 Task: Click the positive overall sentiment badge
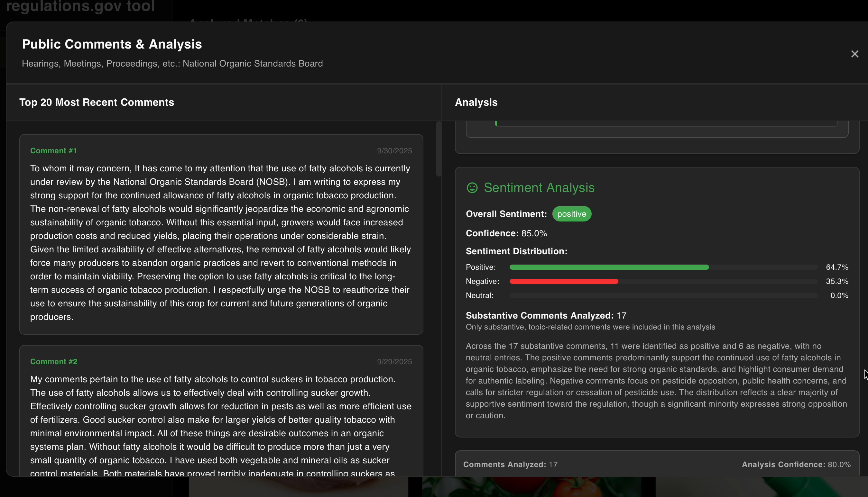[571, 214]
